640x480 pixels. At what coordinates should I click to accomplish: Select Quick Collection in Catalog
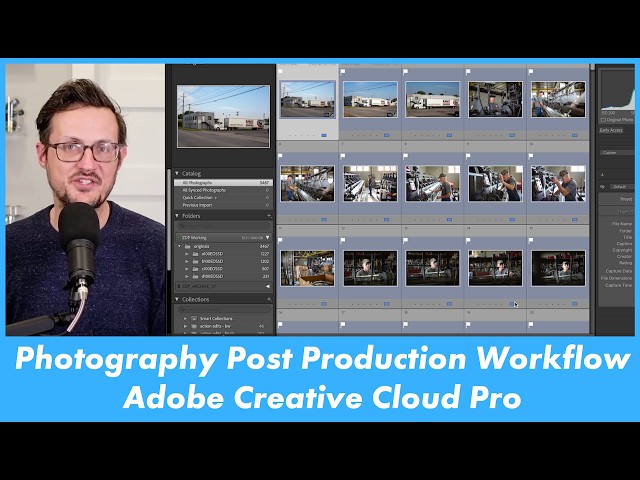pos(223,198)
